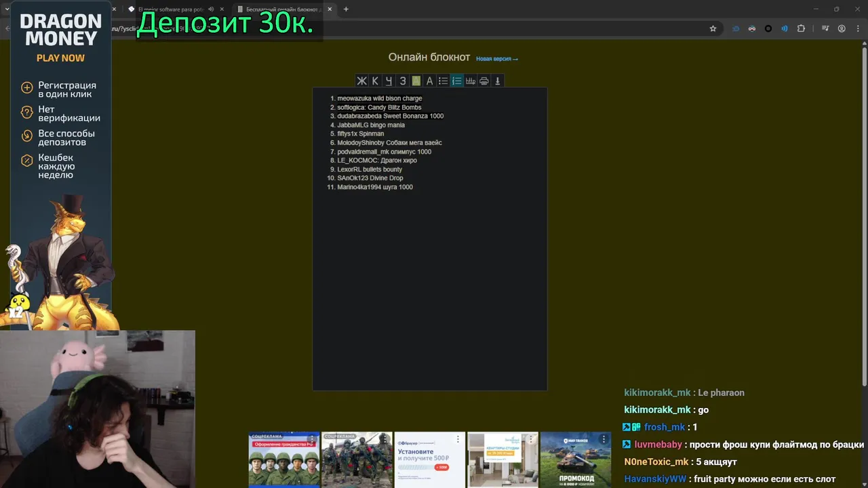Open the Extensions puzzle menu

[801, 28]
